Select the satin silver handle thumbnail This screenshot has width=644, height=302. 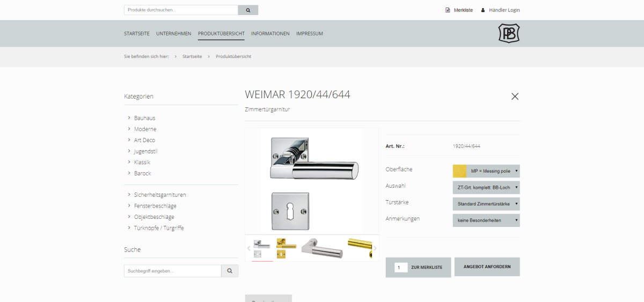322,248
